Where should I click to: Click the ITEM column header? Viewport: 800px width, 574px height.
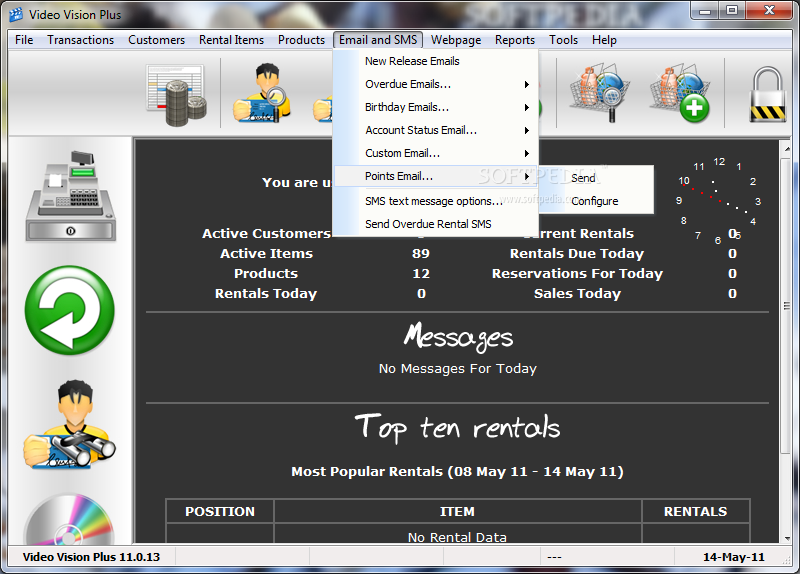457,511
